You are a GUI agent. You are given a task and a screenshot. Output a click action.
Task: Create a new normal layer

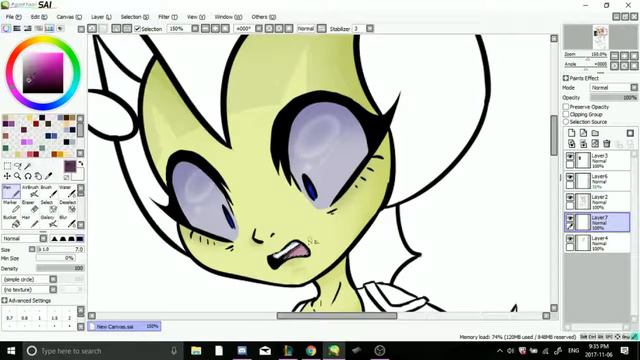(571, 133)
